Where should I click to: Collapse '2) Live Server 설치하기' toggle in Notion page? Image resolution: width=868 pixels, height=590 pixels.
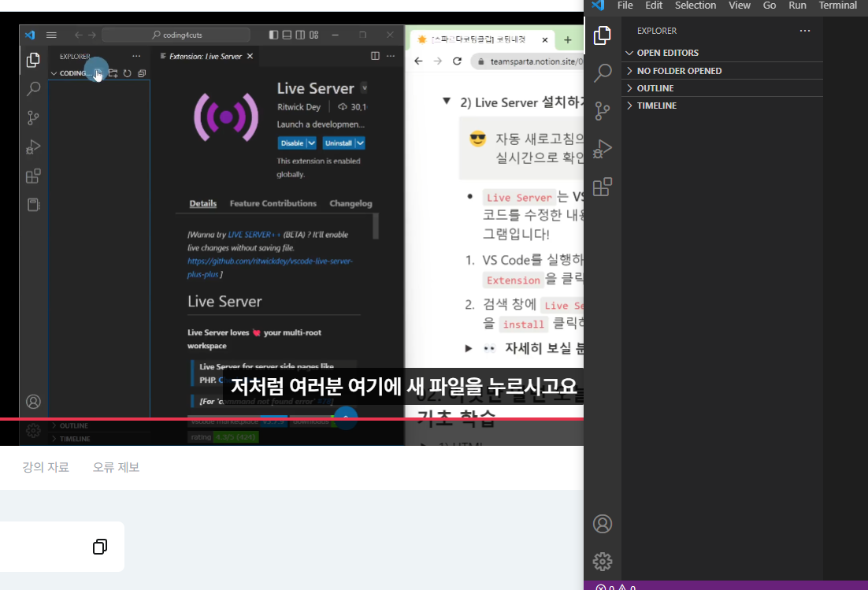pos(446,102)
